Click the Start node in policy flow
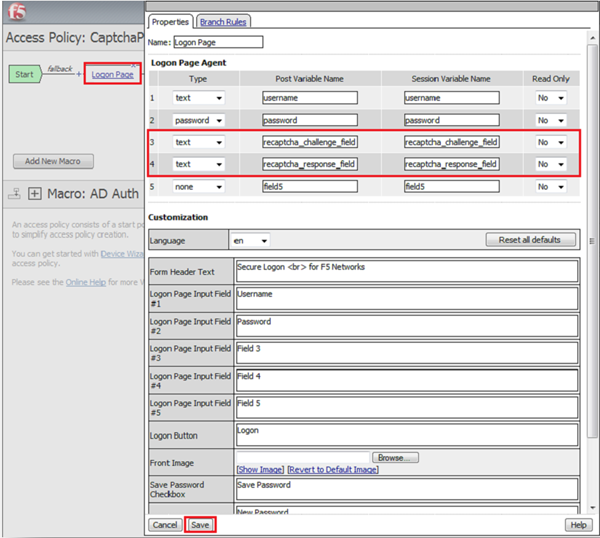This screenshot has width=600, height=538. pos(26,74)
